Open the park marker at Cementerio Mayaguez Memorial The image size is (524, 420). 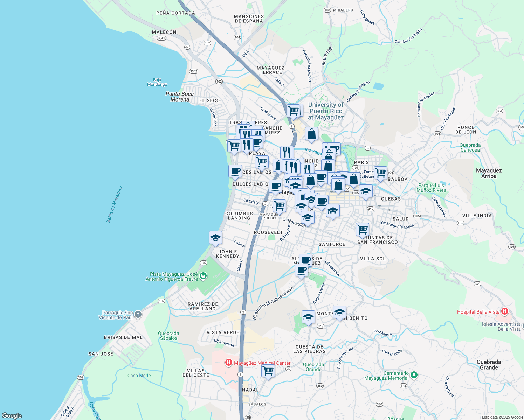pyautogui.click(x=414, y=374)
